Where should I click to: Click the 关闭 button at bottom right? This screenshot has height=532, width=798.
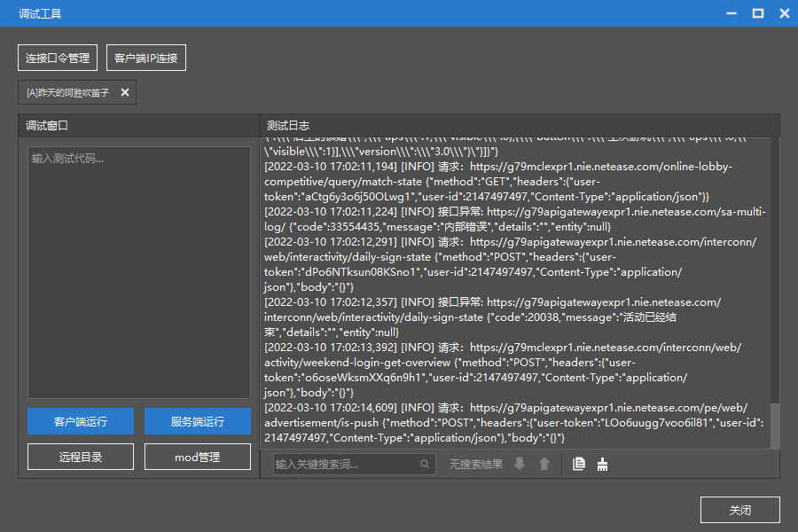coord(740,510)
